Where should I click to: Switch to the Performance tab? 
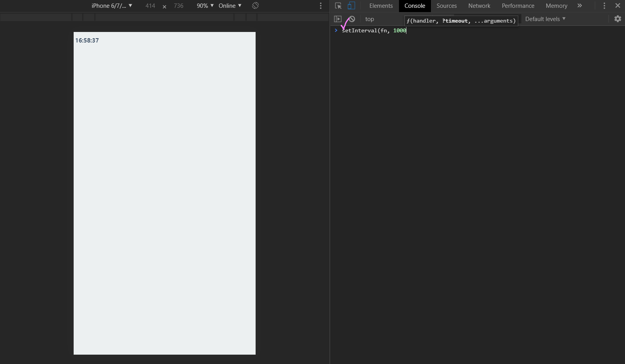click(x=518, y=6)
